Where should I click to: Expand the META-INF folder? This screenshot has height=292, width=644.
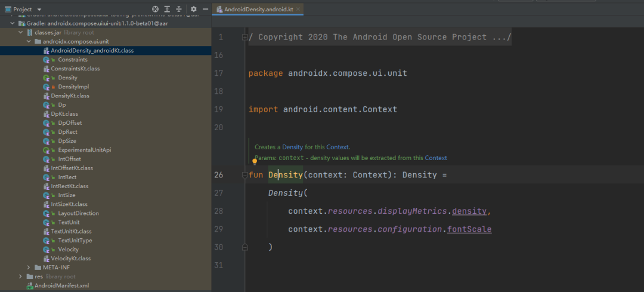point(29,268)
